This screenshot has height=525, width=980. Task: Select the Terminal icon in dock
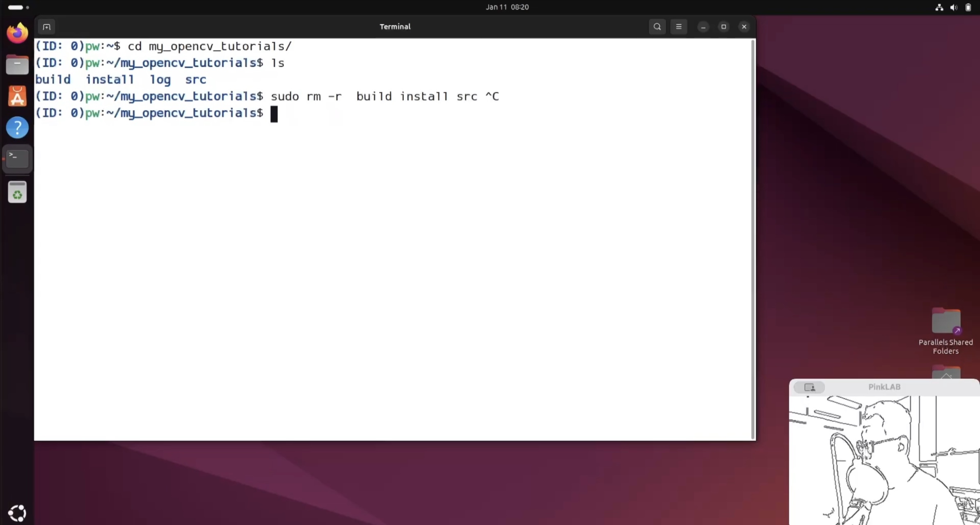coord(17,158)
